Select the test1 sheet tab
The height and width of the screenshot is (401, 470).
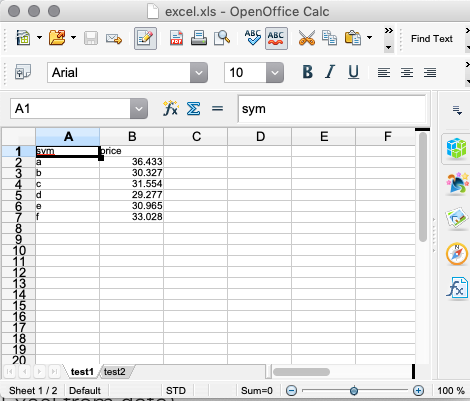[82, 372]
